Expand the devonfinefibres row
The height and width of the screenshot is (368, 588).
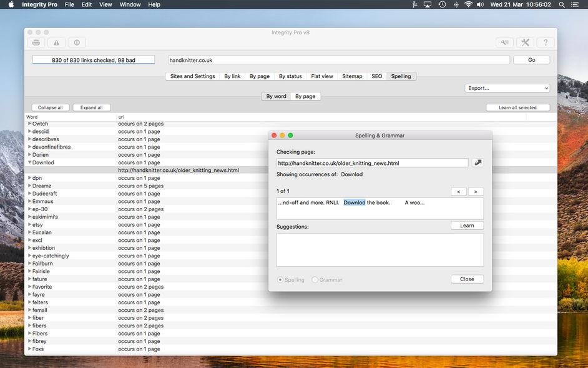pos(29,147)
